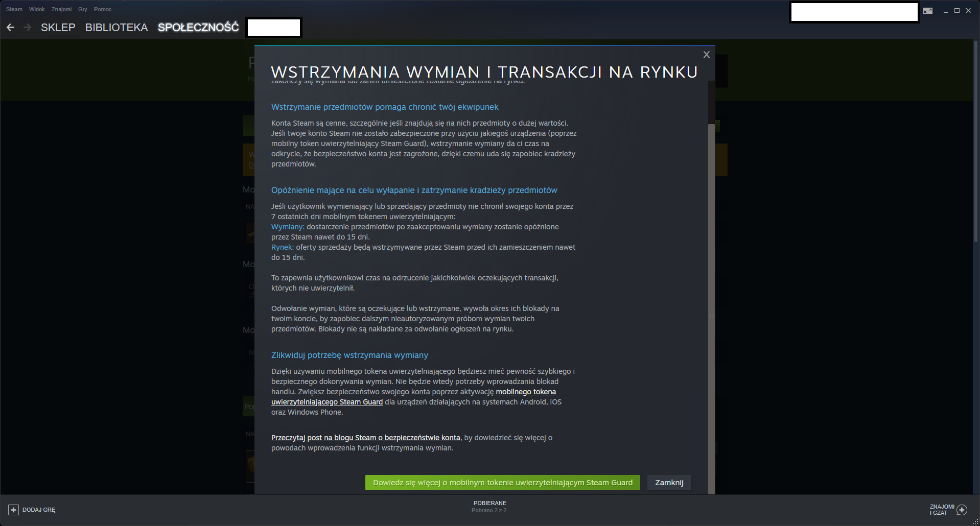Click the plus icon beside DODAJ GRĘ
This screenshot has width=980, height=526.
click(14, 510)
